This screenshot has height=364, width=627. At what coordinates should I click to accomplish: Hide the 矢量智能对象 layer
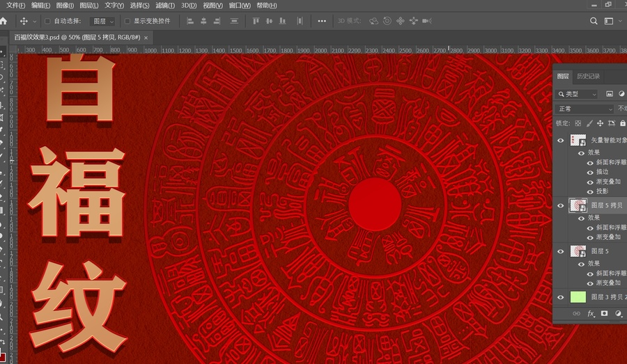pyautogui.click(x=561, y=141)
